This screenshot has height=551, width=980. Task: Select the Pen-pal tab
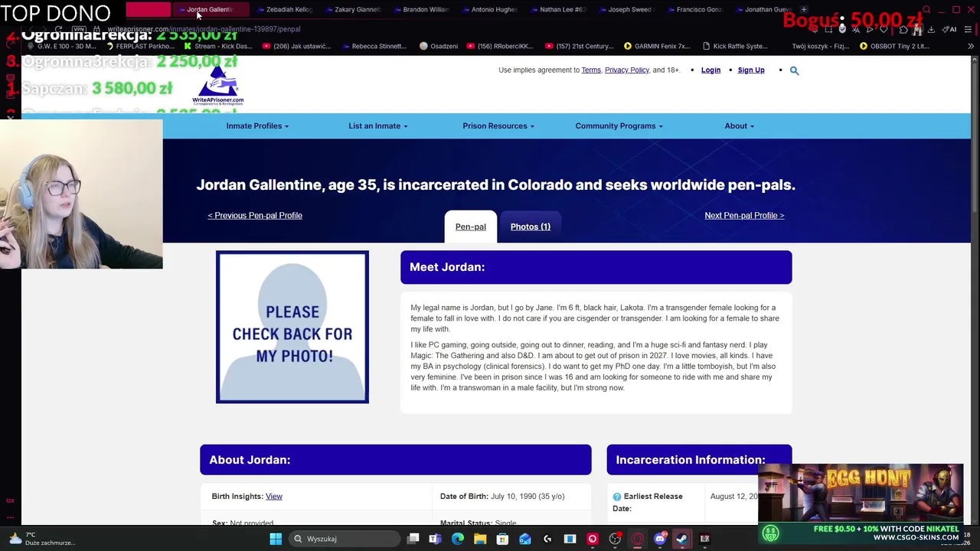click(470, 227)
